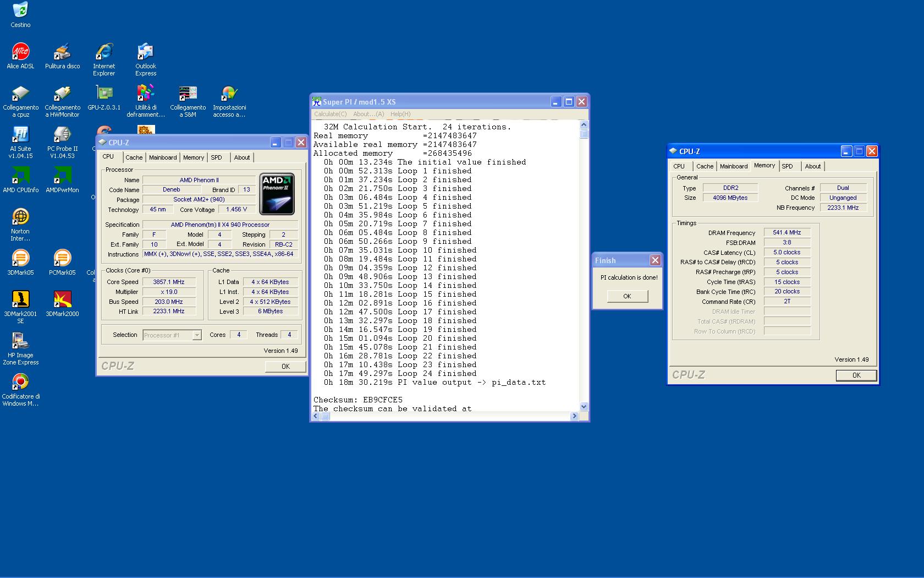Image resolution: width=924 pixels, height=578 pixels.
Task: Open Internet Explorer desktop icon
Action: 104,59
